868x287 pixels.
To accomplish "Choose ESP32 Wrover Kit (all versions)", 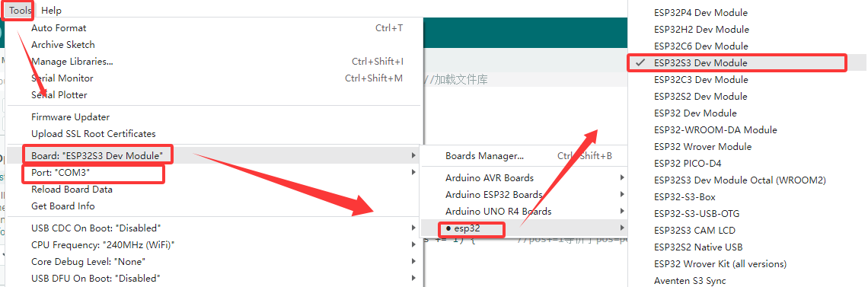I will point(748,263).
